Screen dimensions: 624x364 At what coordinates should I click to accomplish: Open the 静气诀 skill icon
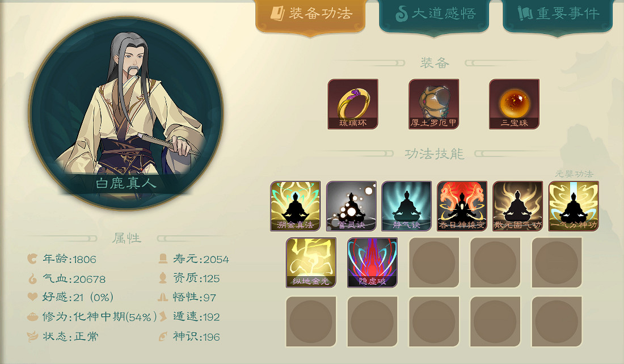(x=406, y=206)
